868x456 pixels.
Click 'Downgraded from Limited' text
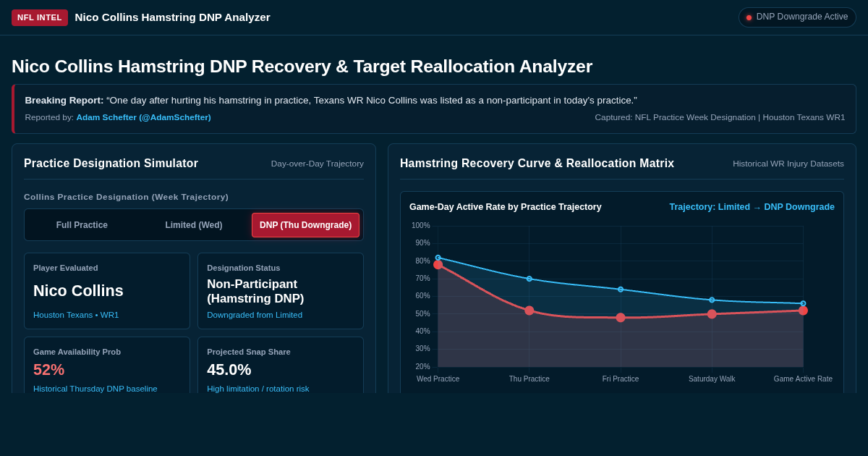(255, 315)
